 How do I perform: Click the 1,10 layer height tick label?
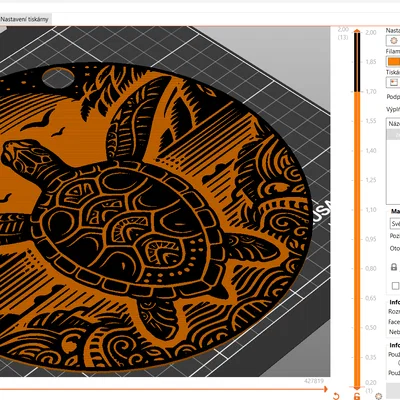click(x=371, y=210)
